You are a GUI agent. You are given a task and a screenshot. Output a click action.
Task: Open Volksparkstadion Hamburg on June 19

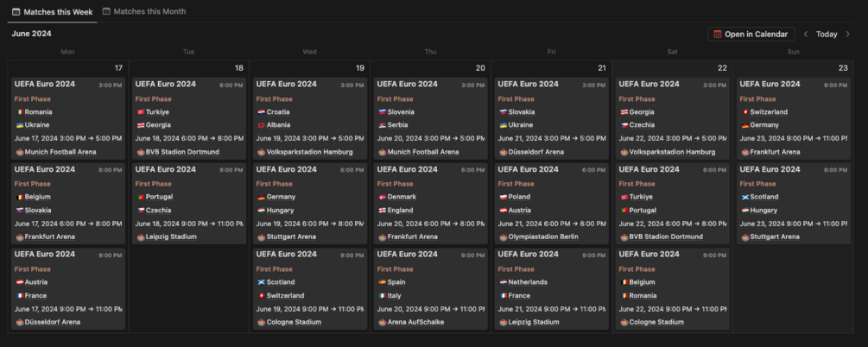pyautogui.click(x=309, y=152)
